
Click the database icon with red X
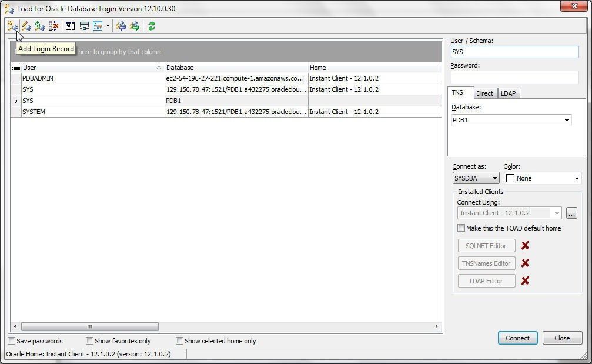(53, 26)
